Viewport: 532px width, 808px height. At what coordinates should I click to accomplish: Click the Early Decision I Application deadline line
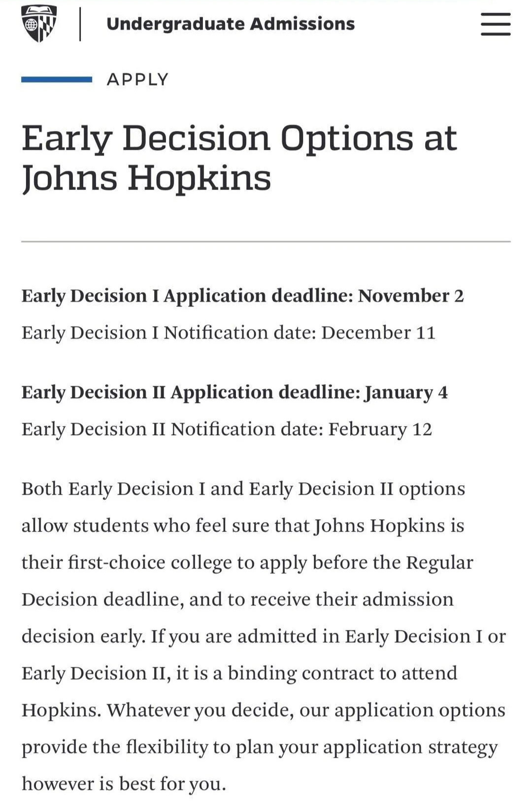tap(187, 296)
